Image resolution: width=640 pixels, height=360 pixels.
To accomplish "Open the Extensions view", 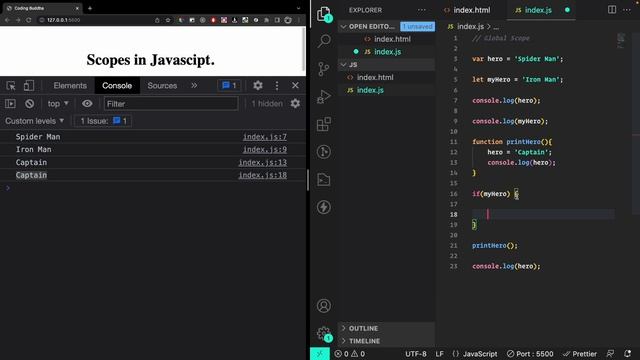I will pyautogui.click(x=324, y=124).
